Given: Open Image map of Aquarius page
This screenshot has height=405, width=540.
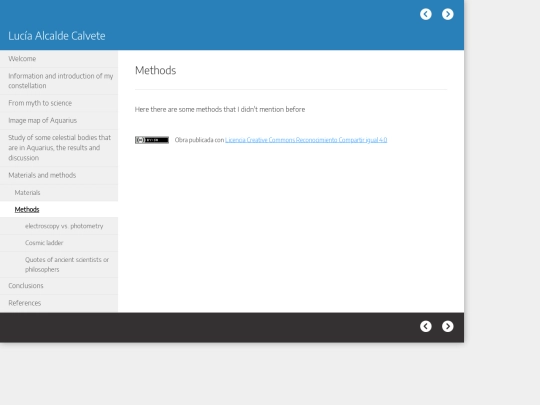Looking at the screenshot, I should pyautogui.click(x=59, y=120).
